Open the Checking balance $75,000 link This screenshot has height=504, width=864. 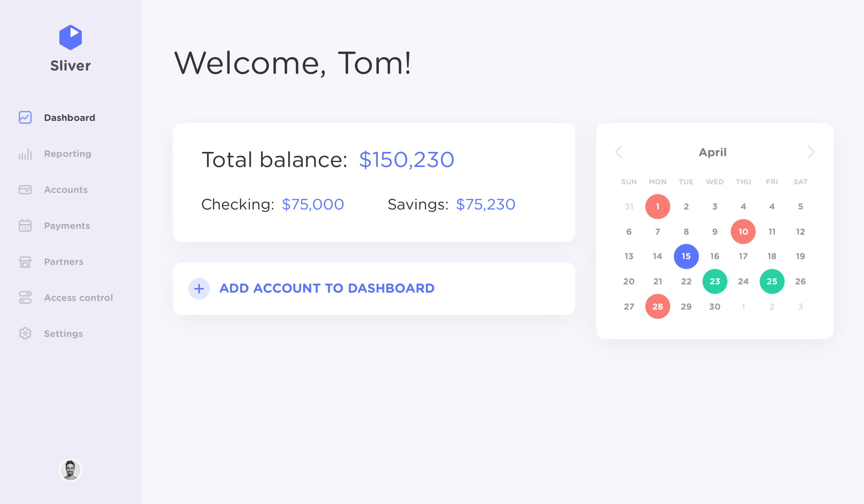pyautogui.click(x=313, y=204)
